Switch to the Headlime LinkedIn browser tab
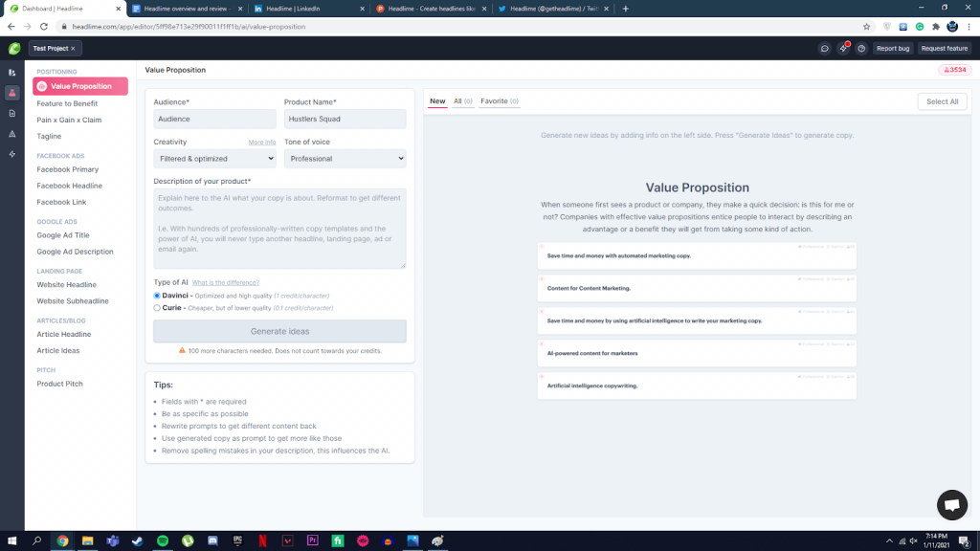 [x=309, y=9]
